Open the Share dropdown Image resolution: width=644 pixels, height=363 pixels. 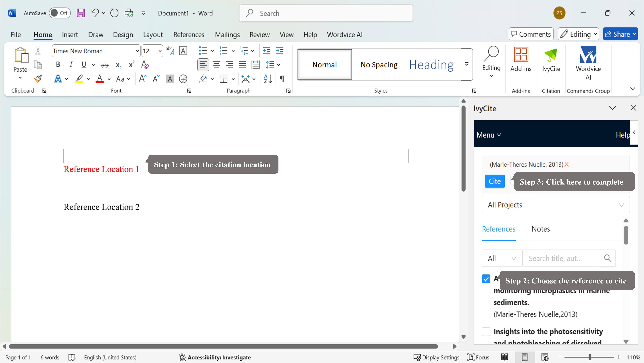tap(634, 34)
